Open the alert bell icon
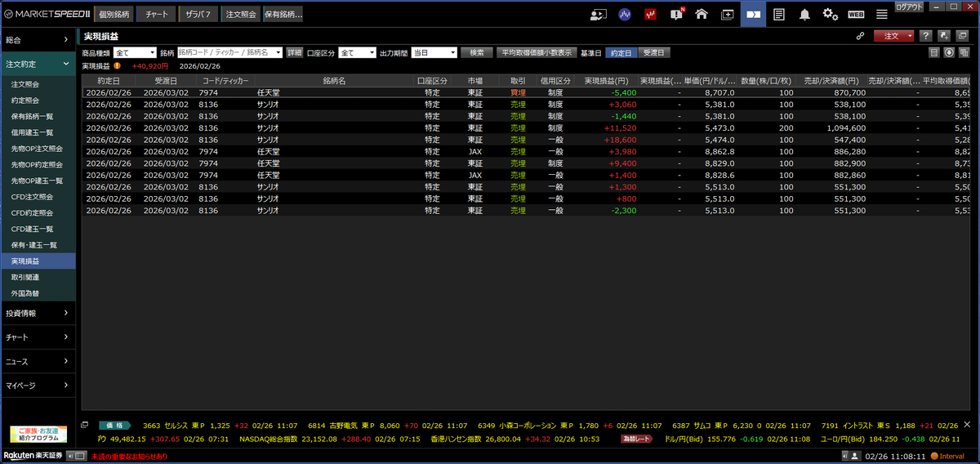This screenshot has height=464, width=980. click(x=804, y=14)
